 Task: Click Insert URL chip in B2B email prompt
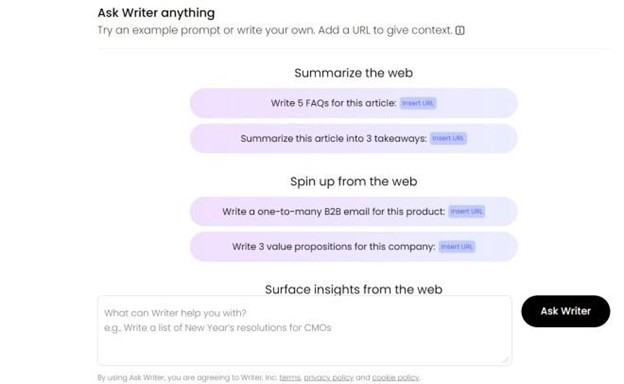[x=466, y=211]
